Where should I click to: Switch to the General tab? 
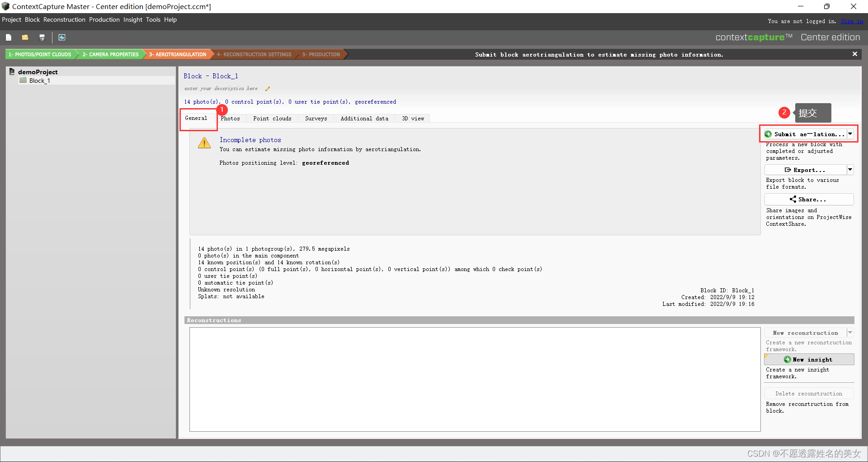click(196, 118)
